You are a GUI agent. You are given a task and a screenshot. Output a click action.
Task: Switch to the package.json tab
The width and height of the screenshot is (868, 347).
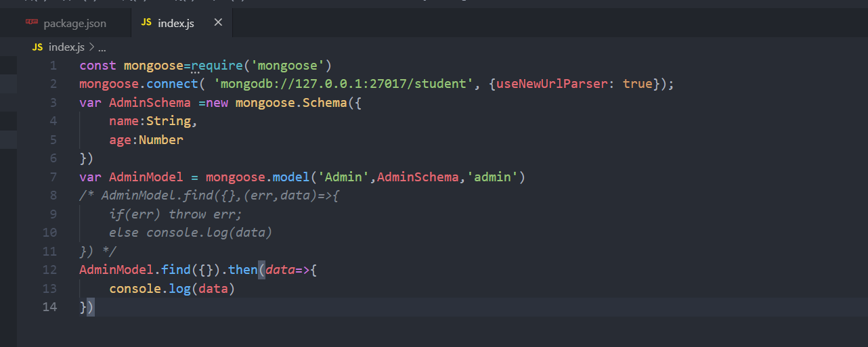(x=66, y=23)
